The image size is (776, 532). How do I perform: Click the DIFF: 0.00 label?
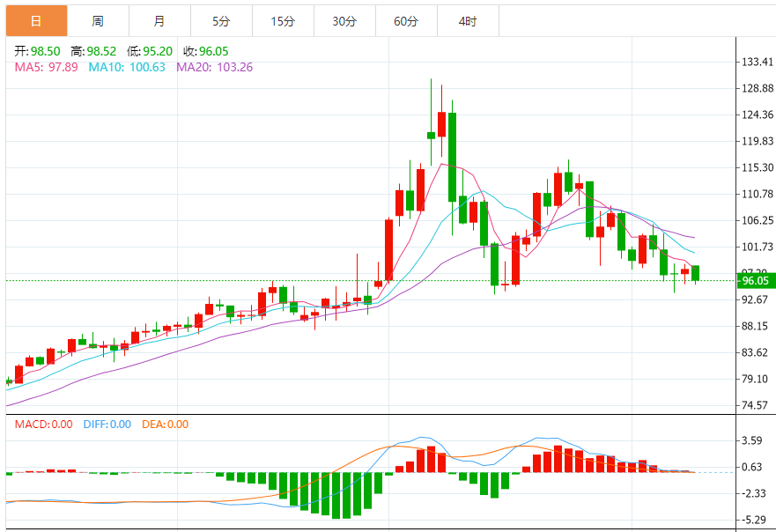pos(107,424)
